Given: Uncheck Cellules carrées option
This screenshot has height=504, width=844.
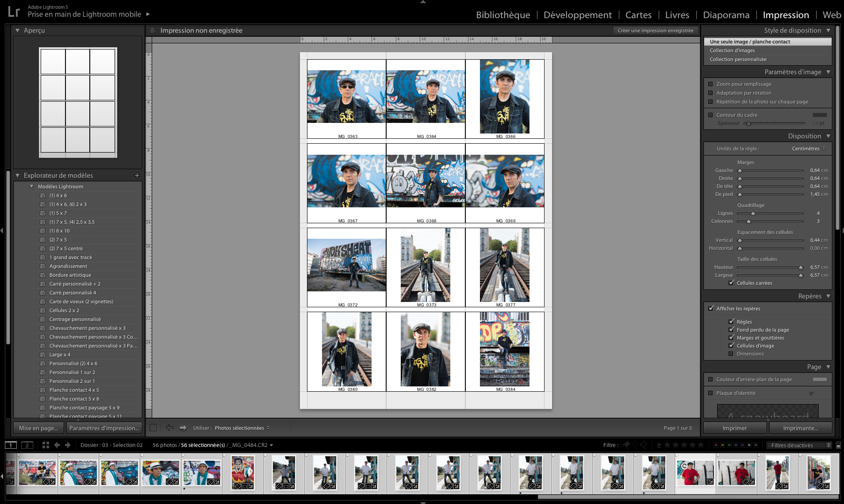Looking at the screenshot, I should [x=731, y=283].
